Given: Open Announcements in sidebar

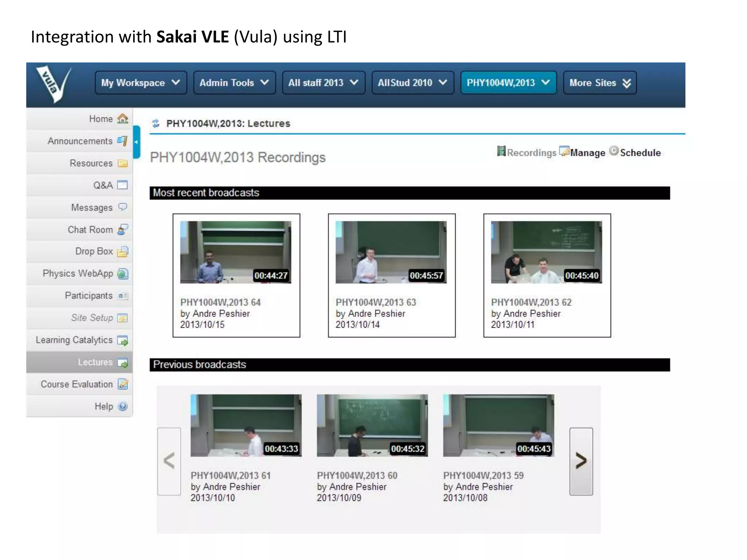Looking at the screenshot, I should coord(80,141).
